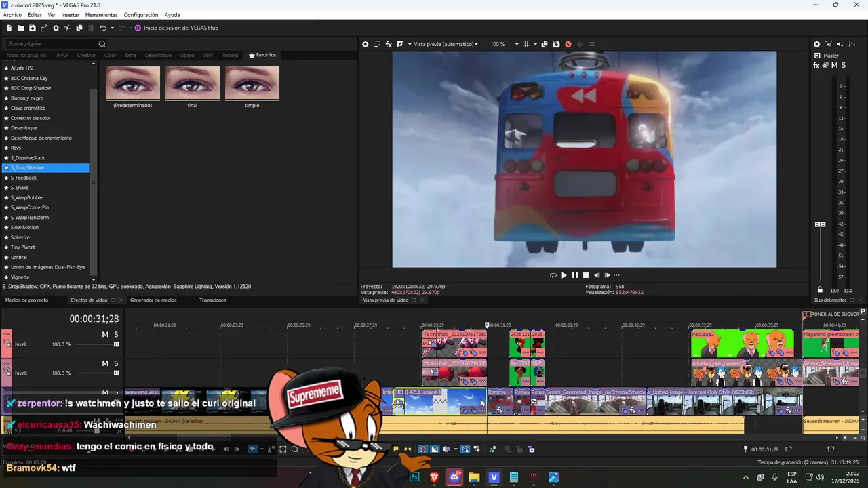
Task: Switch to Generador de medios tab
Action: tap(153, 300)
